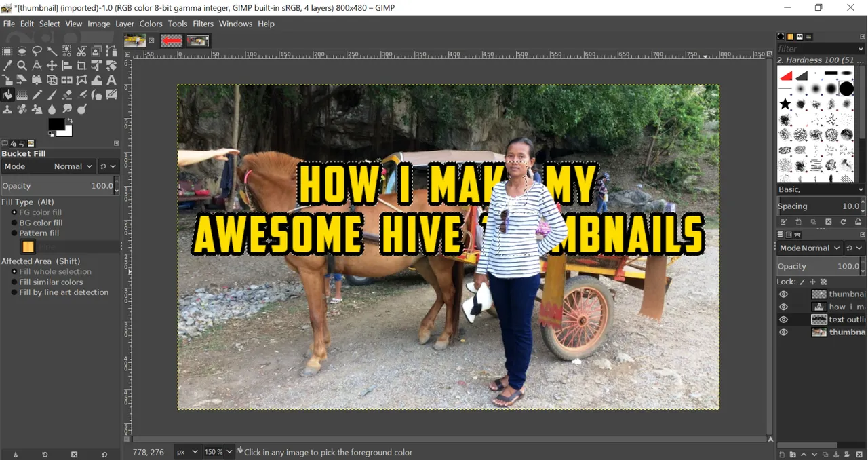Pick the Alignment tool
Image resolution: width=868 pixels, height=460 pixels.
tap(67, 66)
